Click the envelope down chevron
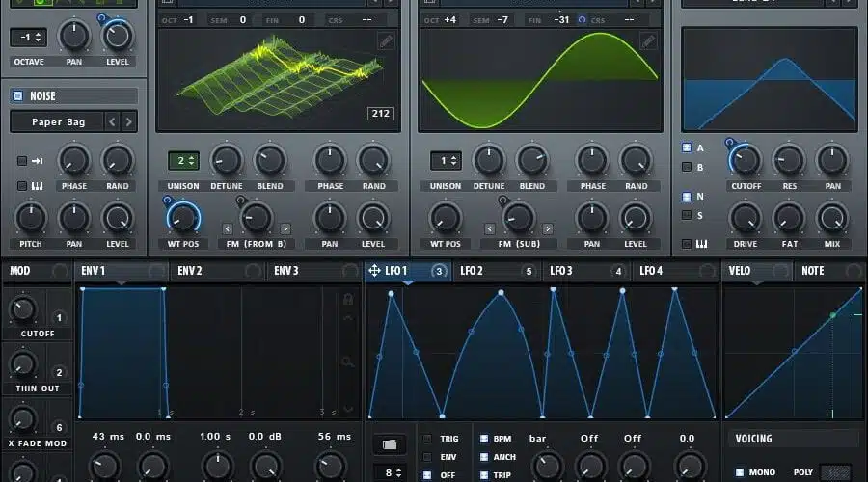This screenshot has width=868, height=482. click(348, 410)
